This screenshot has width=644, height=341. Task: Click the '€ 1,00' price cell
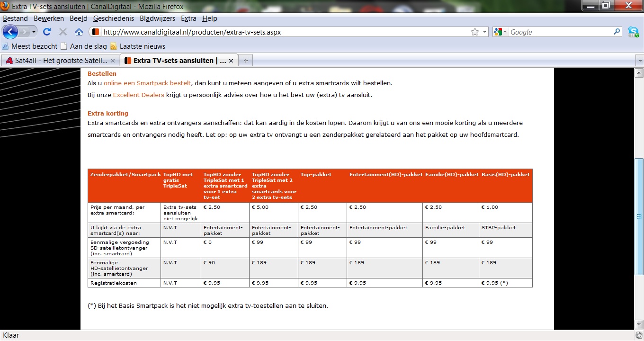506,213
